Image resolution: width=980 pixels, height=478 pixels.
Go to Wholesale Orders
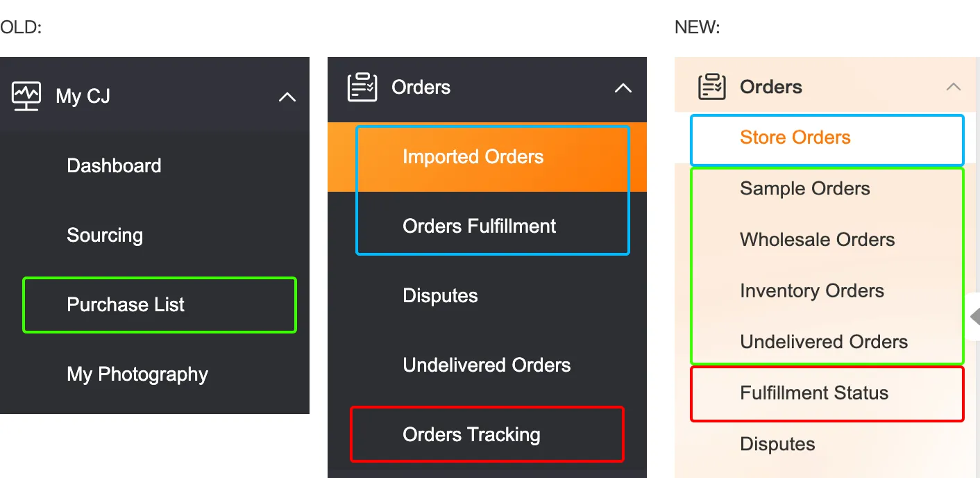pos(817,240)
